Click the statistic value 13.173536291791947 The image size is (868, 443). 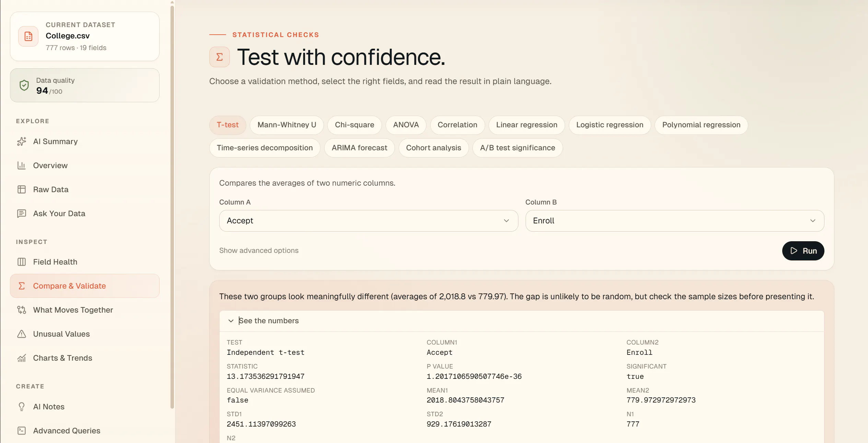pyautogui.click(x=266, y=376)
